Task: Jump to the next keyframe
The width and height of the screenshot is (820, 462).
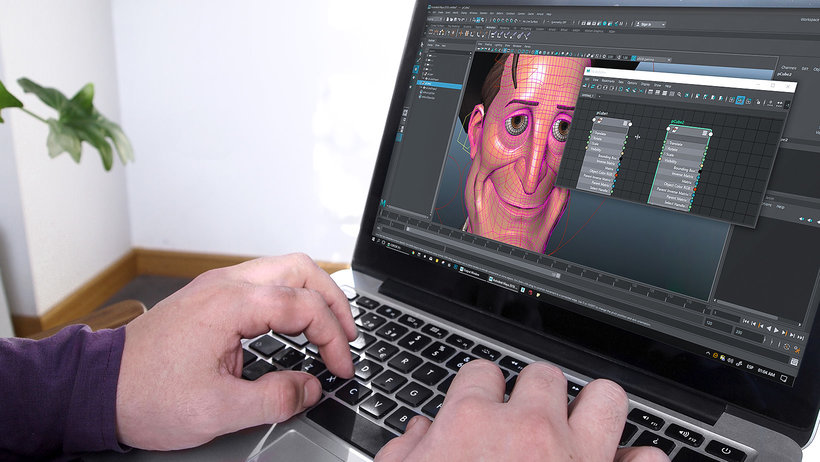Action: click(784, 333)
